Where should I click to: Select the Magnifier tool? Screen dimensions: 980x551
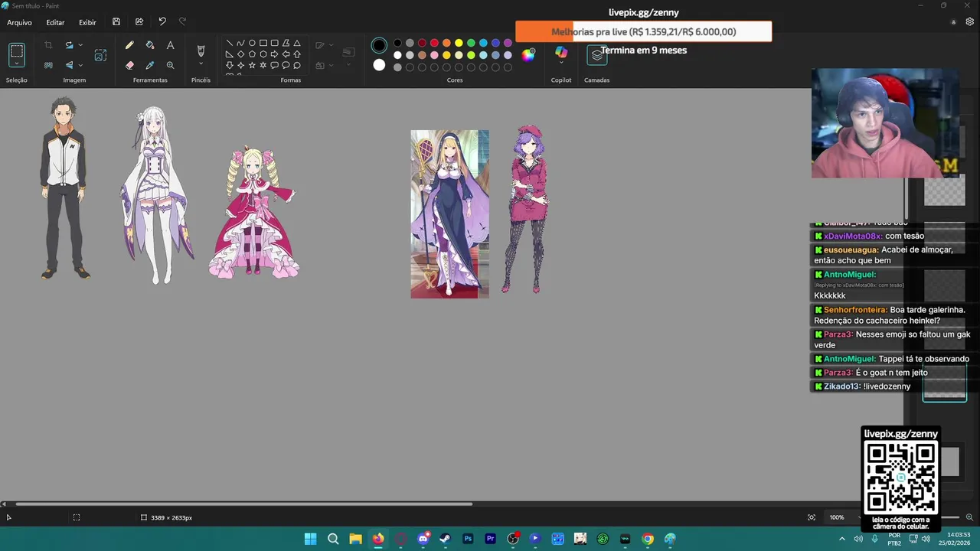point(170,65)
